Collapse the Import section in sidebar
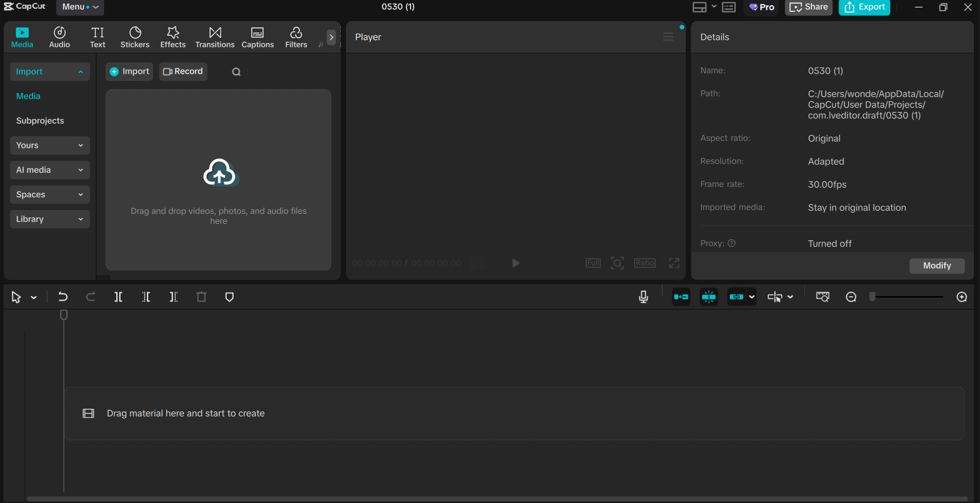The width and height of the screenshot is (980, 503). pyautogui.click(x=50, y=72)
